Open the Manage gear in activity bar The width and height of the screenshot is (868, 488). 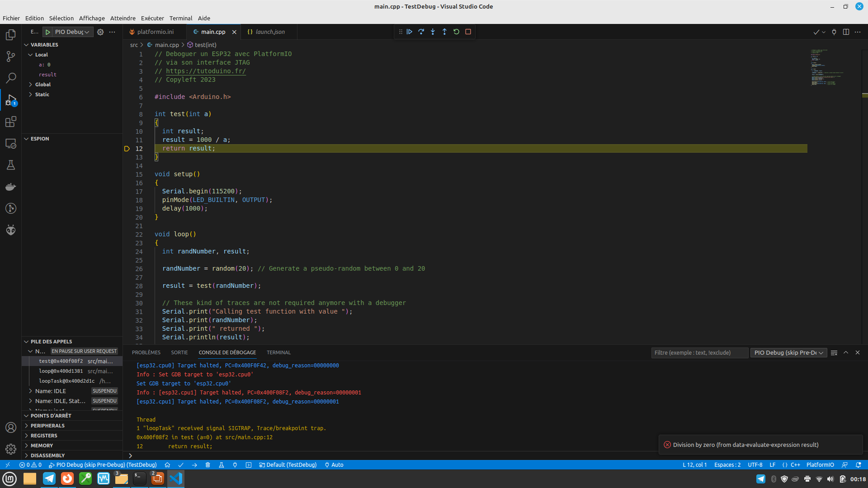(11, 449)
